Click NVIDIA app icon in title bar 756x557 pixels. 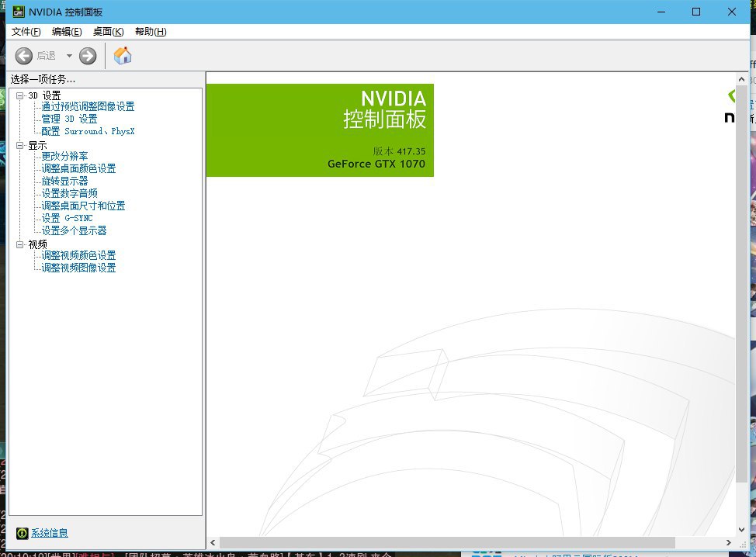click(x=17, y=12)
